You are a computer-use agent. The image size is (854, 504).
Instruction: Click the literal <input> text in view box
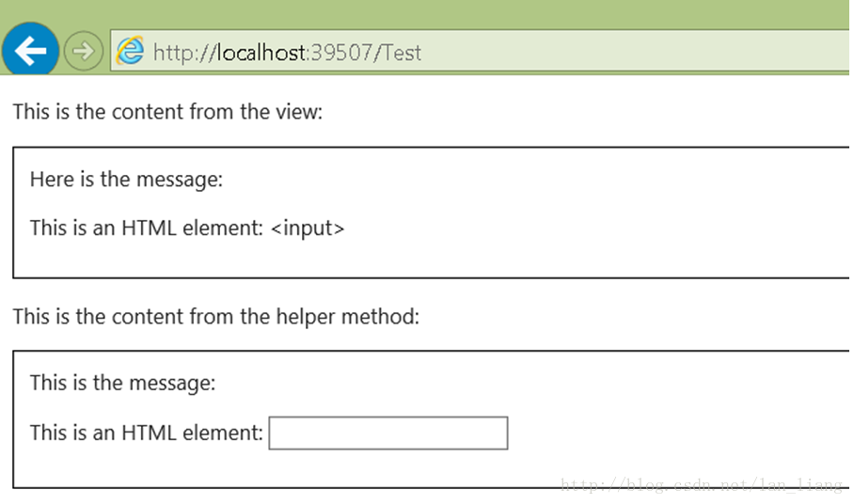coord(308,228)
